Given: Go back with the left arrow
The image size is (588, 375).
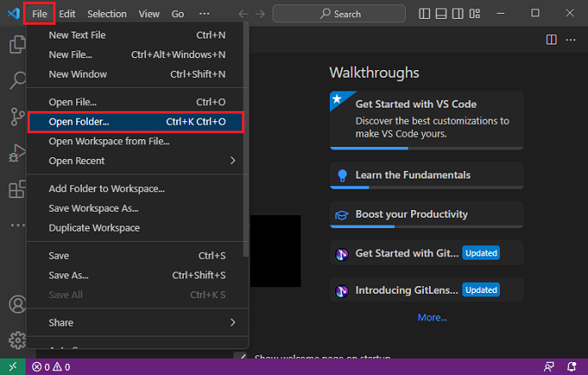Looking at the screenshot, I should tap(244, 15).
